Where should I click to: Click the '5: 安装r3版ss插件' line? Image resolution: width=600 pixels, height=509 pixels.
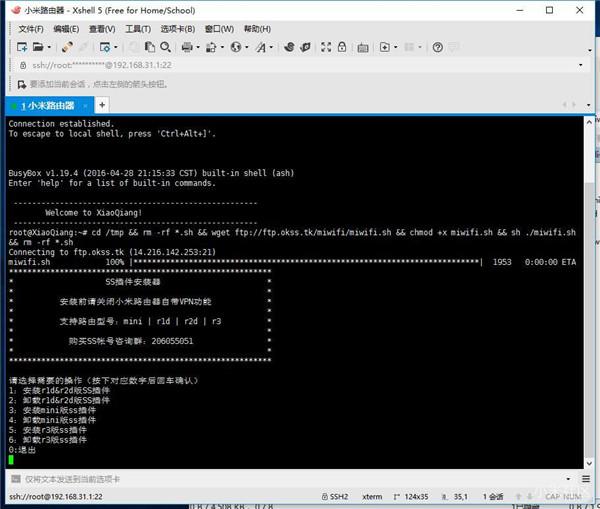click(48, 430)
